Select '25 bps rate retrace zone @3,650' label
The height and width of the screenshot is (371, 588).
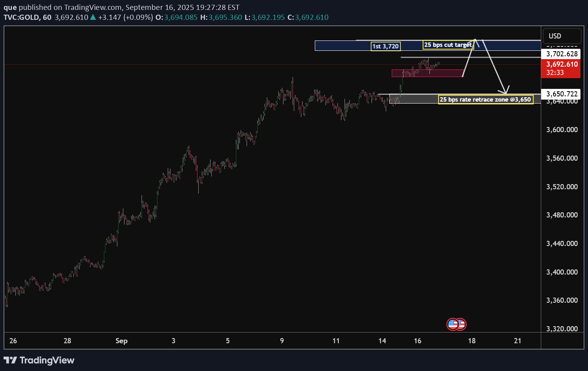tap(485, 100)
